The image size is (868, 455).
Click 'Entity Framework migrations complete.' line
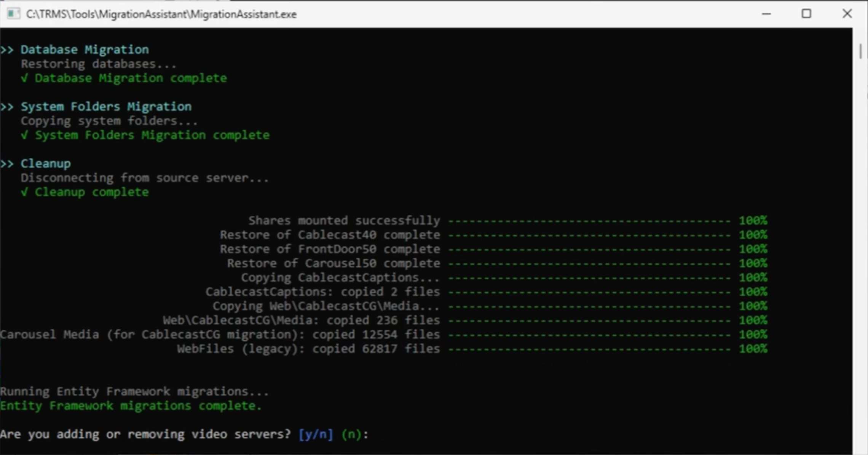(x=131, y=406)
